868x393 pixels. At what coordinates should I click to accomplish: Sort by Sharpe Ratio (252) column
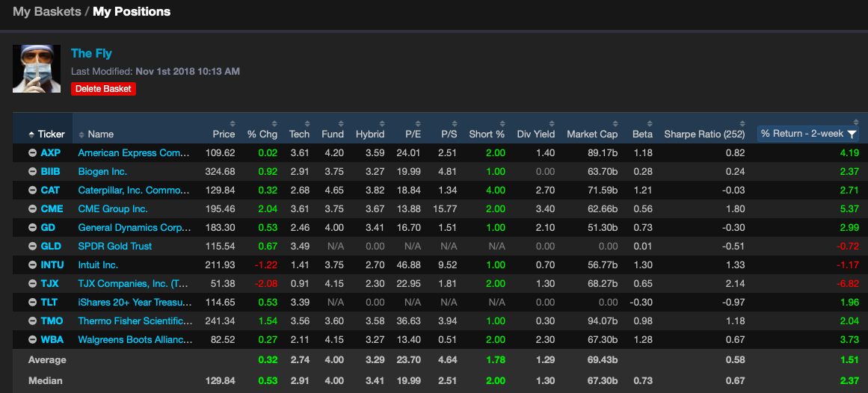[704, 134]
